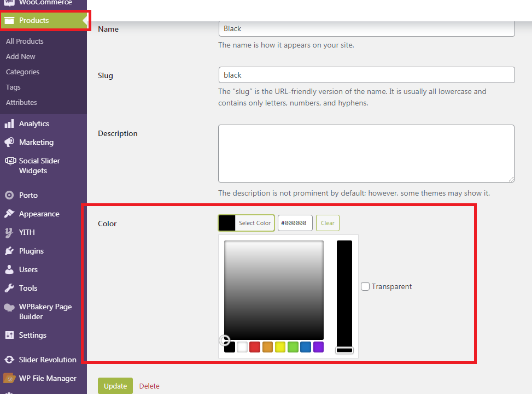Click the Social Slider Widgets icon
Viewport: 532px width, 394px height.
coord(10,161)
